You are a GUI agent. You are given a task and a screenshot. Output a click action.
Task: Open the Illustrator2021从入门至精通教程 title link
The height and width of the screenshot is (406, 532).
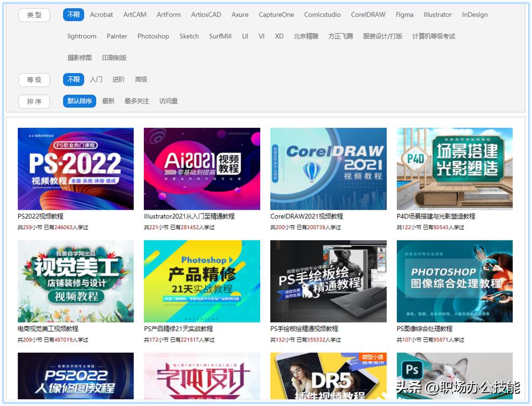coord(189,216)
